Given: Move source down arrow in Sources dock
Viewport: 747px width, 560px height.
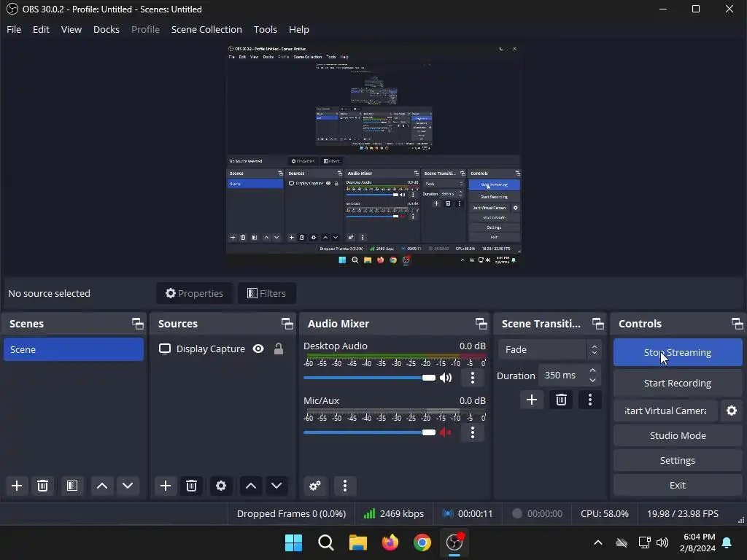Looking at the screenshot, I should point(276,486).
